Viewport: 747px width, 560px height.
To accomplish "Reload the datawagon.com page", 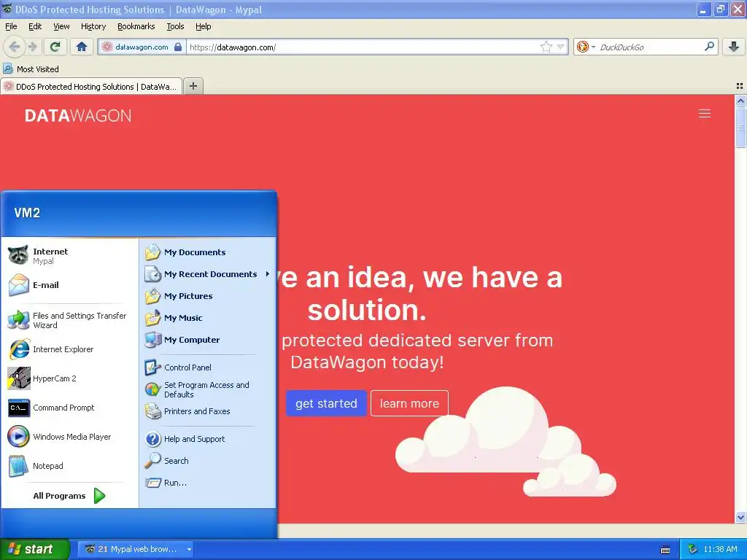I will coord(55,47).
